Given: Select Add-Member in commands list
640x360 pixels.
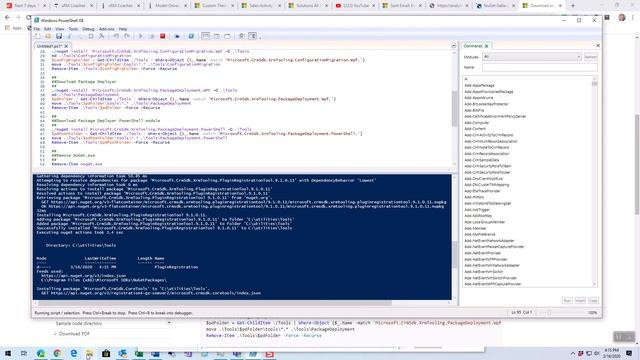Looking at the screenshot, I should (475, 228).
